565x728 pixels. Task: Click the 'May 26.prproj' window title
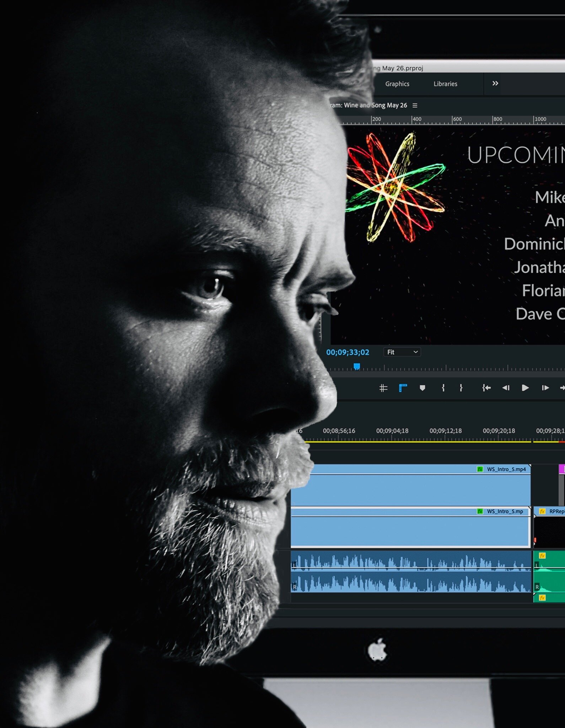403,68
